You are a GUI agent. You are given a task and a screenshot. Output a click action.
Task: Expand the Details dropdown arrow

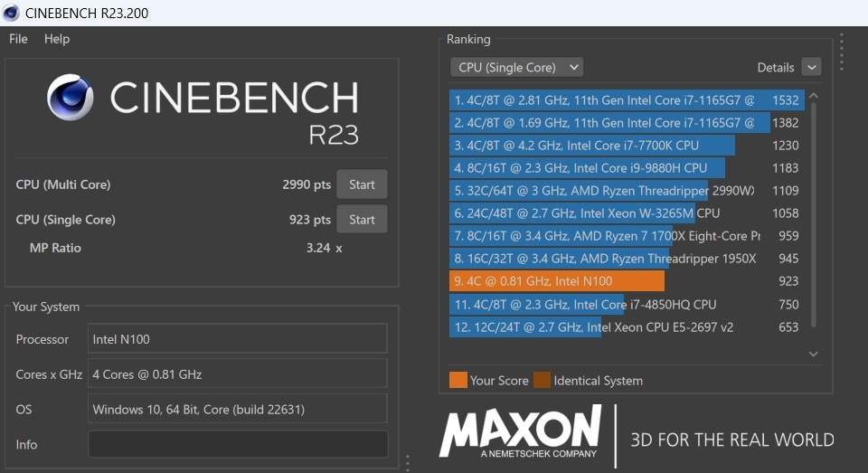(x=811, y=67)
